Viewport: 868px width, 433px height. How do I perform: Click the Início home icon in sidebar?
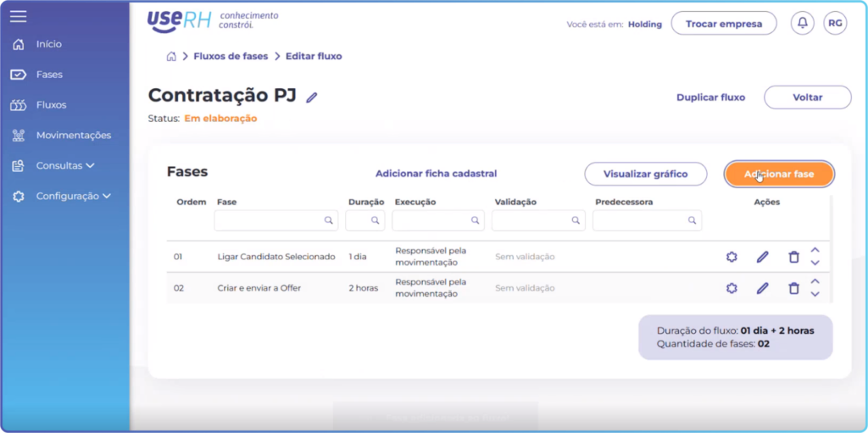(x=19, y=44)
